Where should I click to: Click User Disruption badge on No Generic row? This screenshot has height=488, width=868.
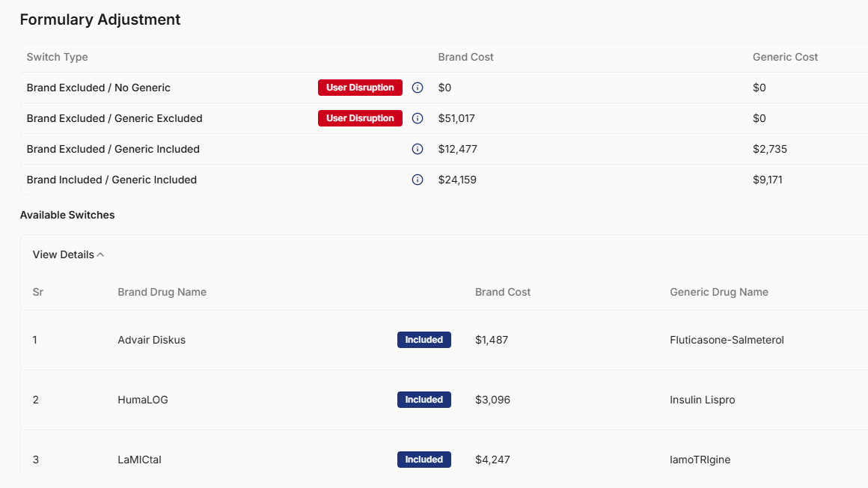(x=360, y=88)
